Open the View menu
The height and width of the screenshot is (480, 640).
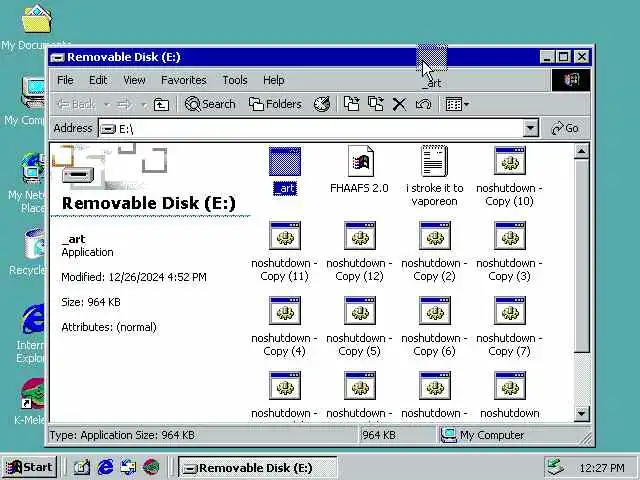(134, 80)
